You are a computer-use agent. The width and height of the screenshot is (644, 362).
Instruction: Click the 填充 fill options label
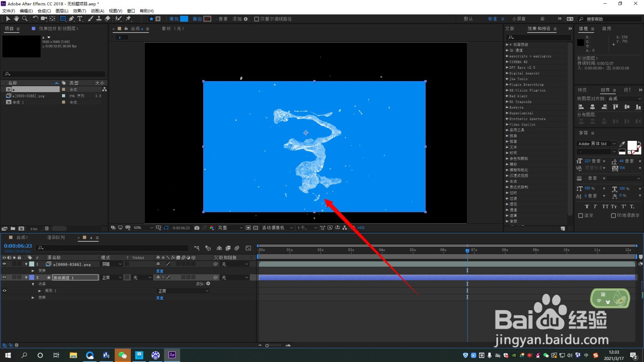[174, 19]
